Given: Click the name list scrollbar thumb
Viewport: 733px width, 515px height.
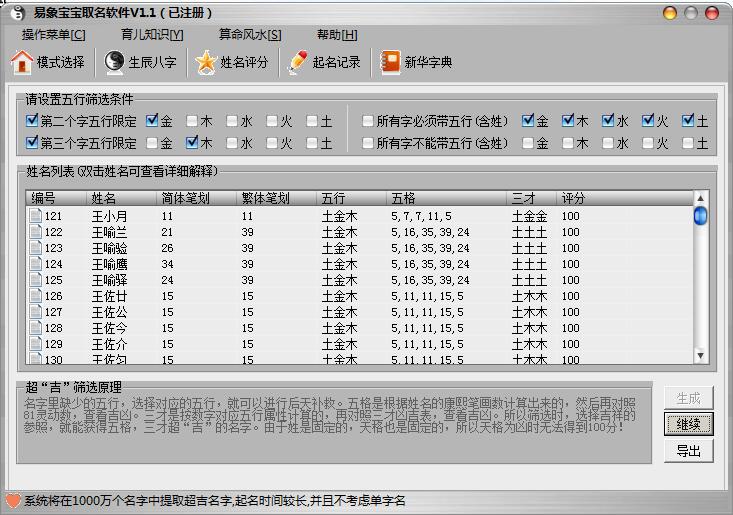Looking at the screenshot, I should pos(700,216).
